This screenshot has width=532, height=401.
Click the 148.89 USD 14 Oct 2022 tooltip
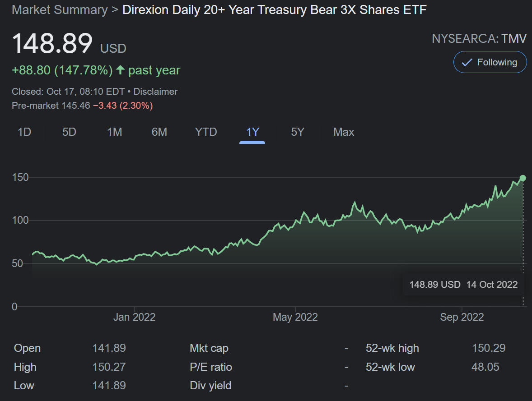[463, 284]
